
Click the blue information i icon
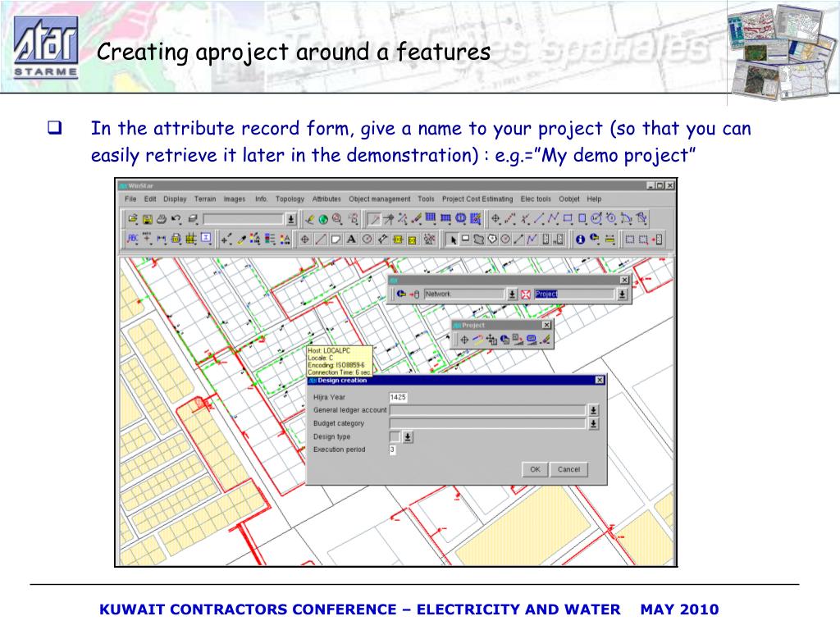(580, 240)
